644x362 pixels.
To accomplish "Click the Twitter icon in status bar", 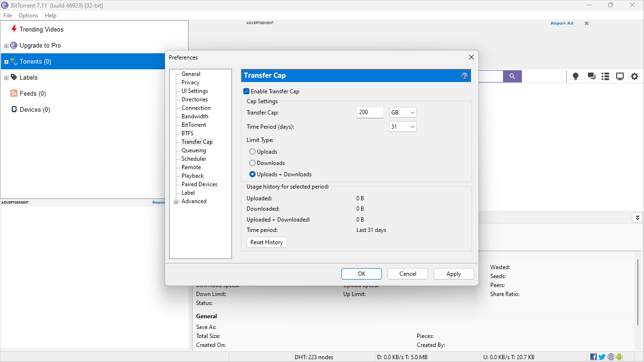I will coord(602,357).
